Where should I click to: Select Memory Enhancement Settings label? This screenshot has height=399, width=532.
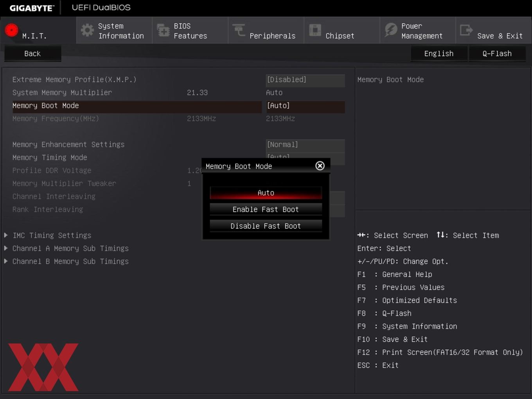[68, 145]
